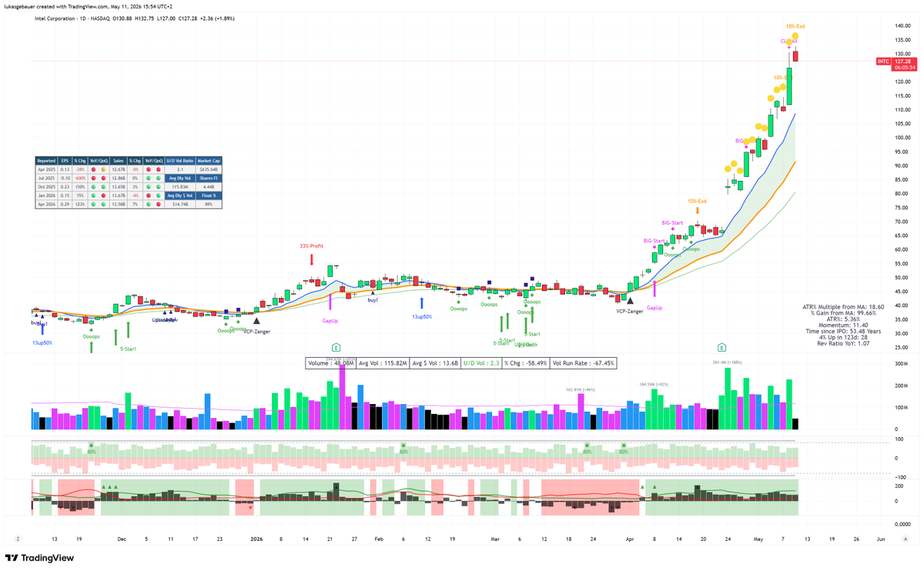The height and width of the screenshot is (571, 924).
Task: Click the red 33%-Profit arrow marker
Action: (311, 260)
